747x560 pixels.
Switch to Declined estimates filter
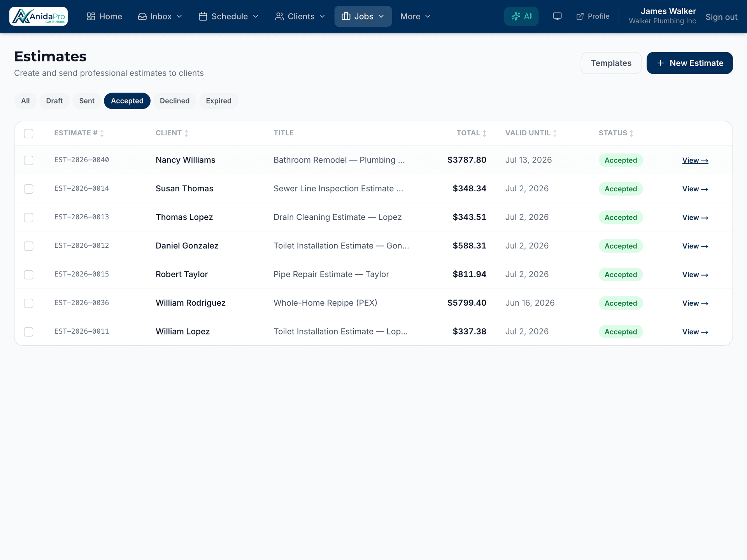[x=175, y=101]
